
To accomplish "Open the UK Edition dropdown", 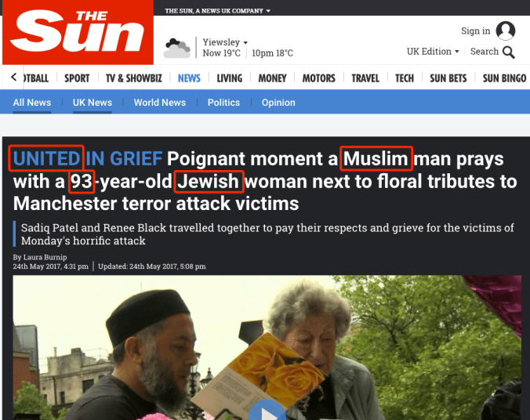I will pos(433,52).
